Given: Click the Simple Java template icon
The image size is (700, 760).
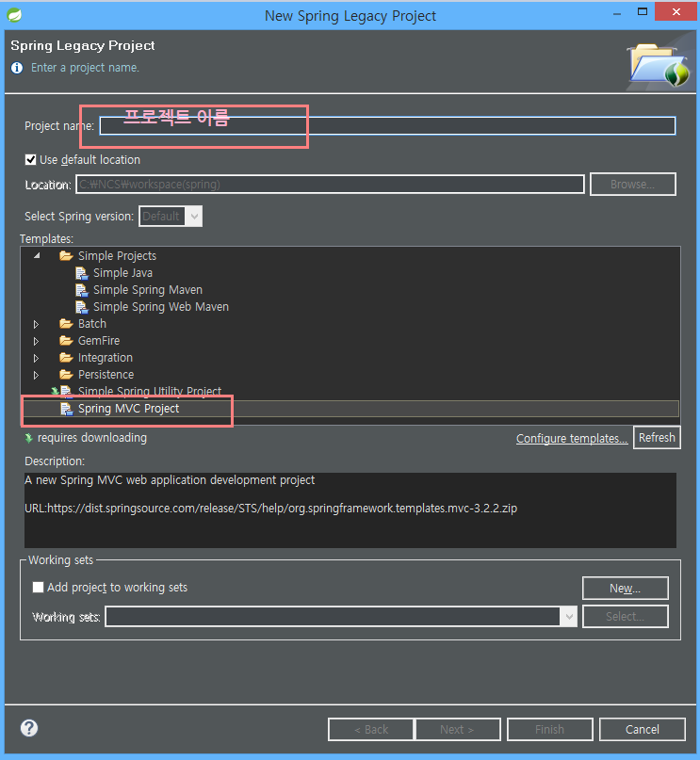Looking at the screenshot, I should [82, 273].
